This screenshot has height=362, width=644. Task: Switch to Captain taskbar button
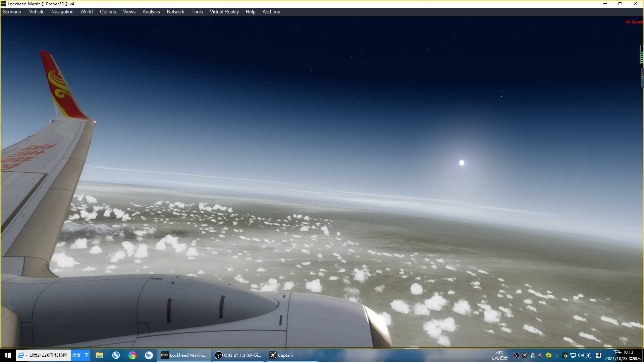292,355
